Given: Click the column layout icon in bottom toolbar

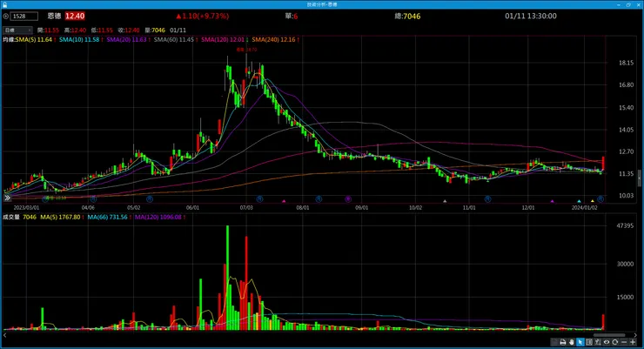Looking at the screenshot, I should [589, 342].
